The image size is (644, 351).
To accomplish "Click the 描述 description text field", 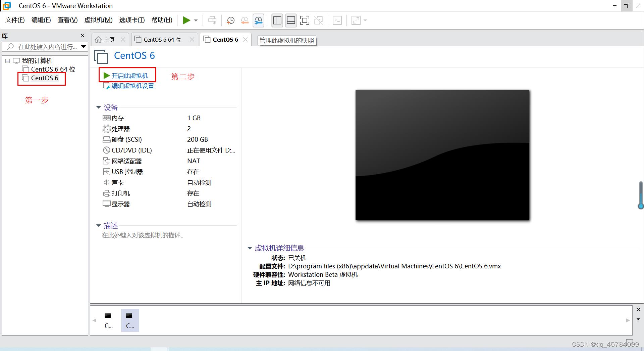I will point(143,235).
